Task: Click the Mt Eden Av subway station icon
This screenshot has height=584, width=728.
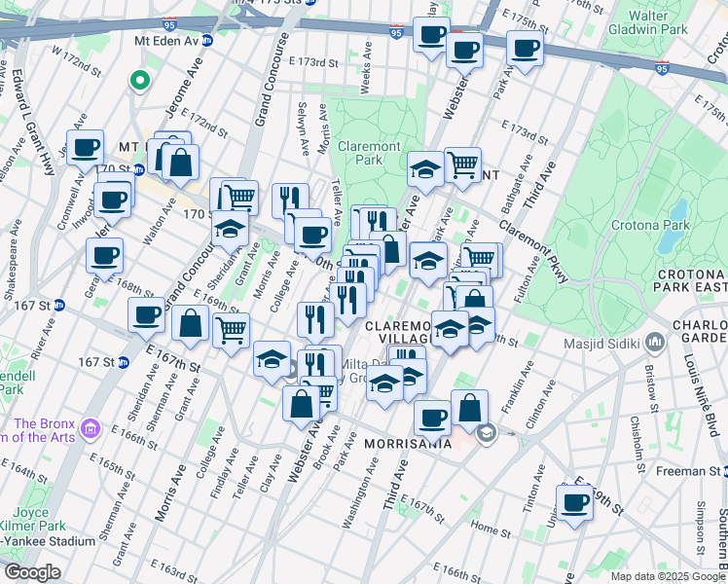Action: (x=207, y=41)
